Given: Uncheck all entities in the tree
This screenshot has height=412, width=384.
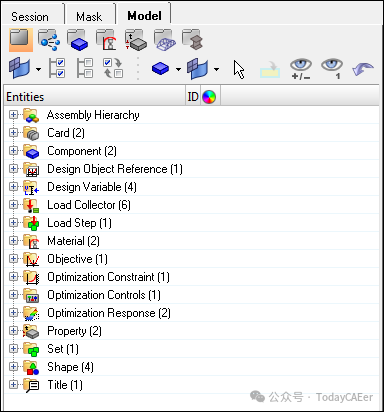Looking at the screenshot, I should click(x=85, y=68).
